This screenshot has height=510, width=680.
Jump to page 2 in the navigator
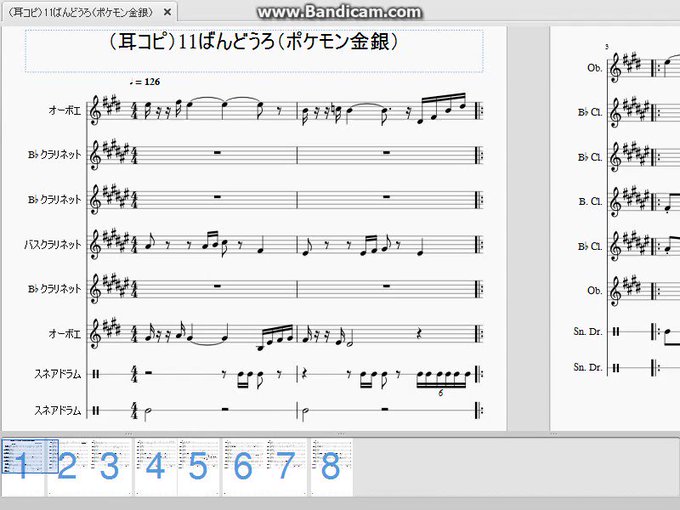[x=67, y=467]
